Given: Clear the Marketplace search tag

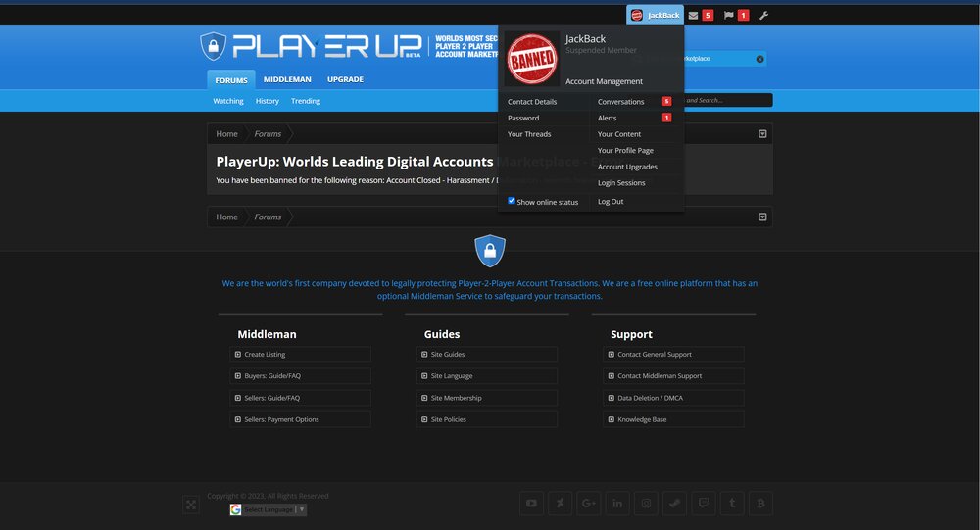Looking at the screenshot, I should 760,59.
